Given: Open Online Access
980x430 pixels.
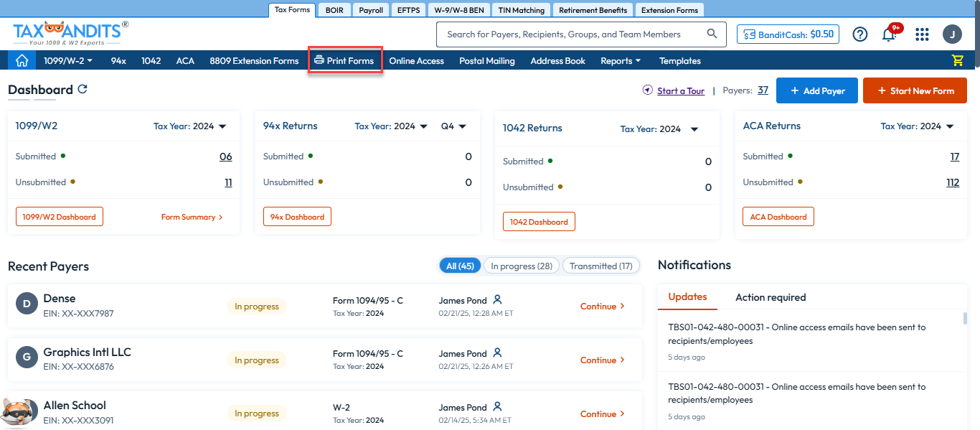Looking at the screenshot, I should pyautogui.click(x=416, y=60).
